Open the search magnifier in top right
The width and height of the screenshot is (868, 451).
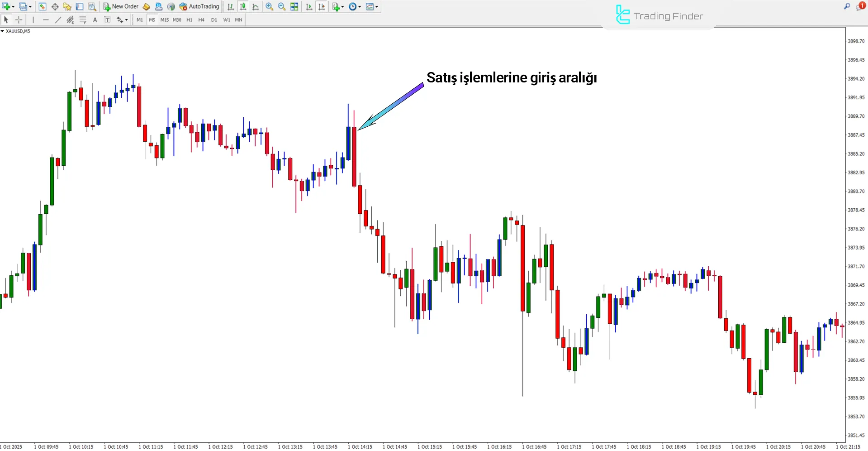tap(847, 6)
